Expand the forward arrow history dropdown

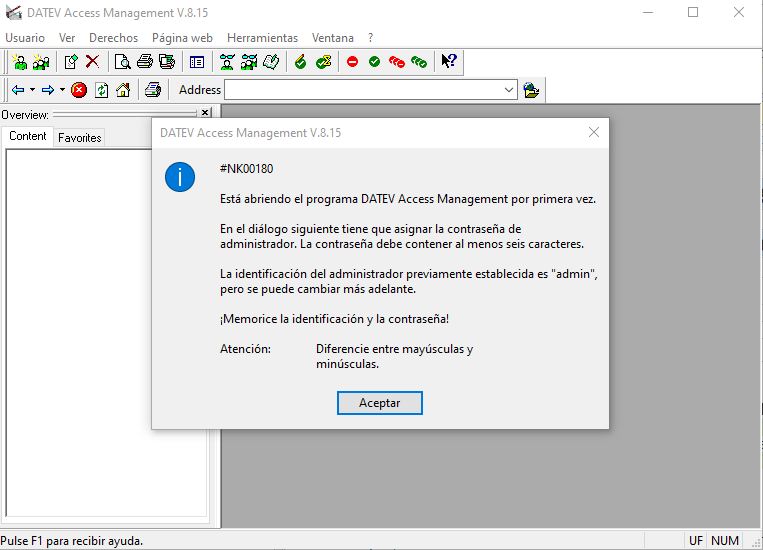[x=62, y=90]
